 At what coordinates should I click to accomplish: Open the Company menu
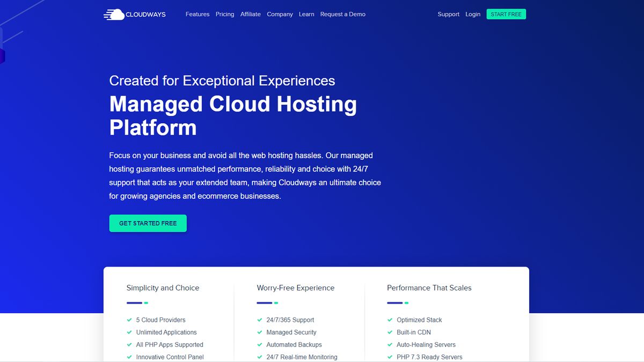coord(280,14)
